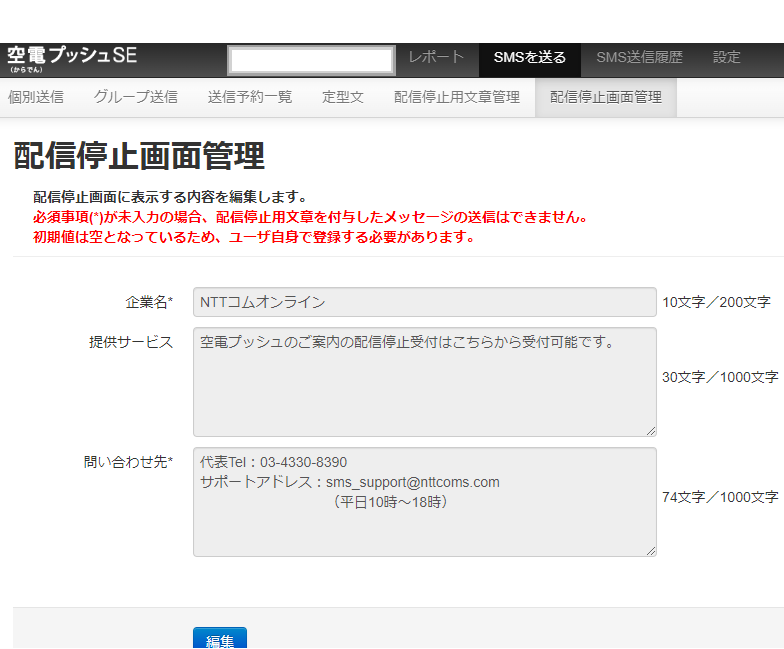Click red warning line starting 必須事項(*)
This screenshot has height=649, width=784.
pos(310,217)
